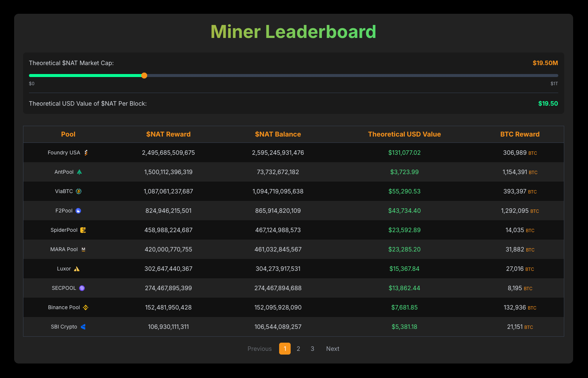Click the BTC Reward column header
The image size is (588, 378).
pyautogui.click(x=520, y=134)
